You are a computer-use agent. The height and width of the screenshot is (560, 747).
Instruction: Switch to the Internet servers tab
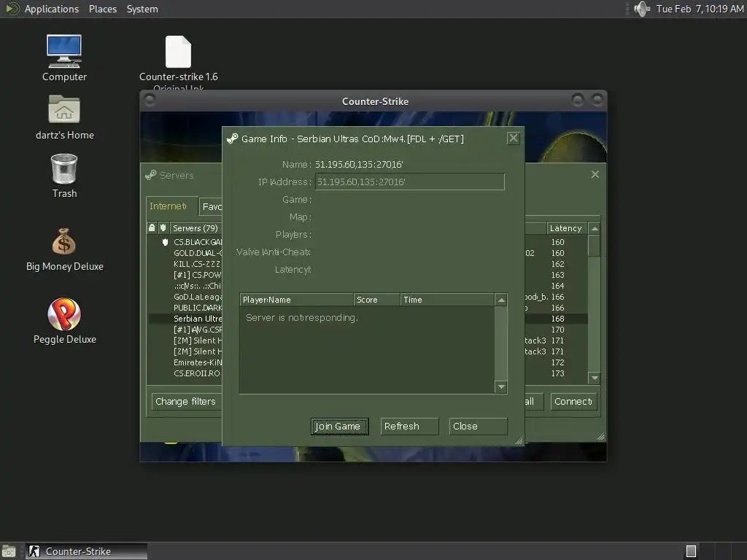[171, 206]
